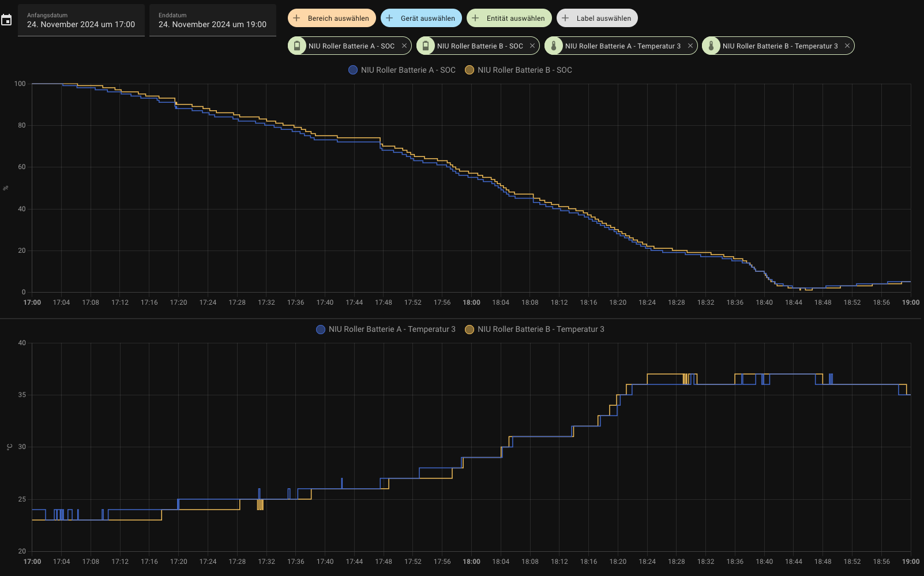Remove NIU Roller Batterie B - SOC chip

[532, 46]
